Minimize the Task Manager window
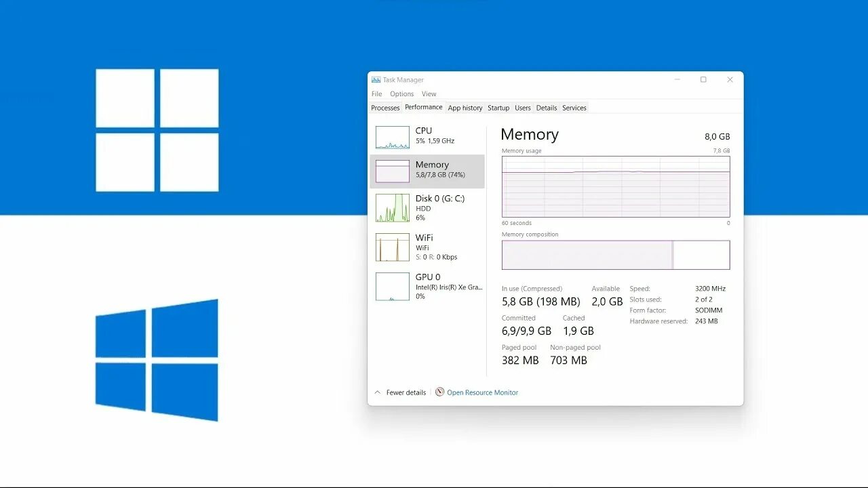Image resolution: width=868 pixels, height=488 pixels. click(677, 79)
